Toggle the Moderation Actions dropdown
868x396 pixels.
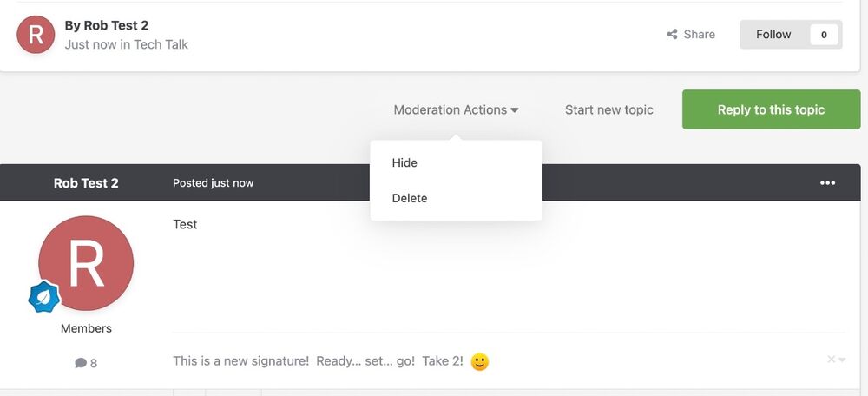456,110
